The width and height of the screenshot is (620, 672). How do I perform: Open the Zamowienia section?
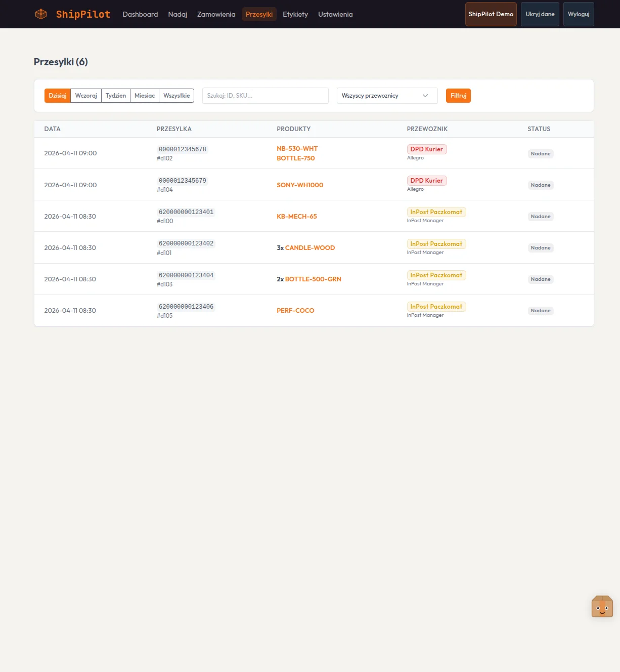pyautogui.click(x=216, y=14)
